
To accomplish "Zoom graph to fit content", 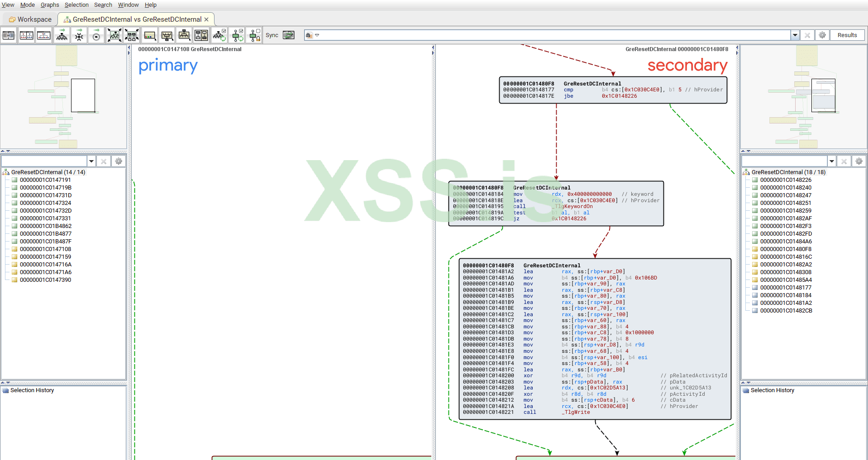I will [x=114, y=35].
